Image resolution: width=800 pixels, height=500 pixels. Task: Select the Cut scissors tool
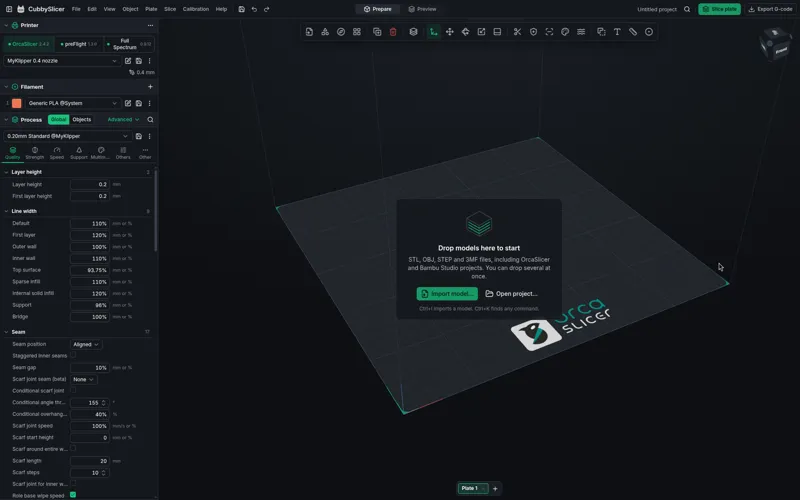tap(517, 32)
